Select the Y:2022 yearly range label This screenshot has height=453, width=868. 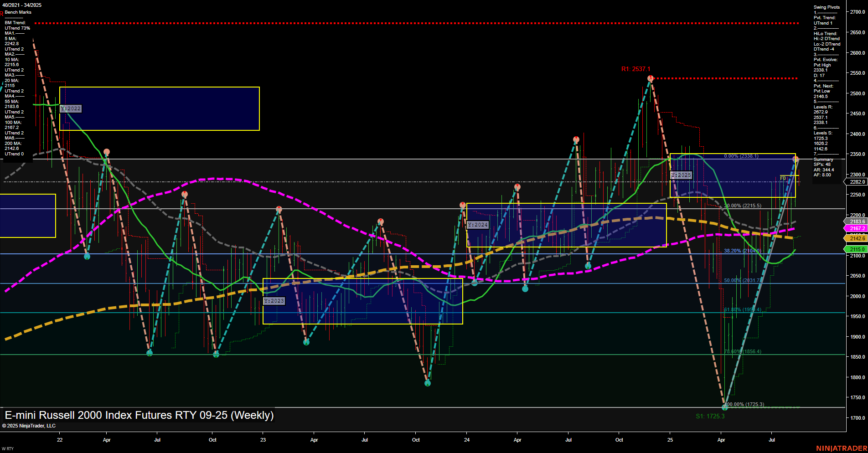(x=71, y=108)
